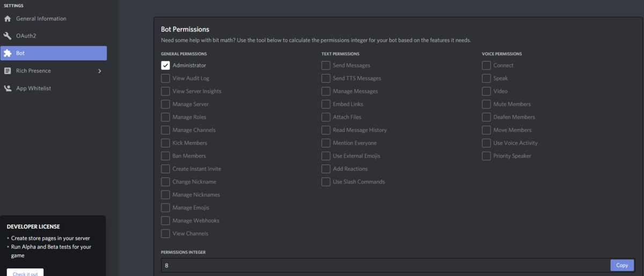Open the OAuth2 settings page
This screenshot has height=276, width=644.
pos(26,36)
